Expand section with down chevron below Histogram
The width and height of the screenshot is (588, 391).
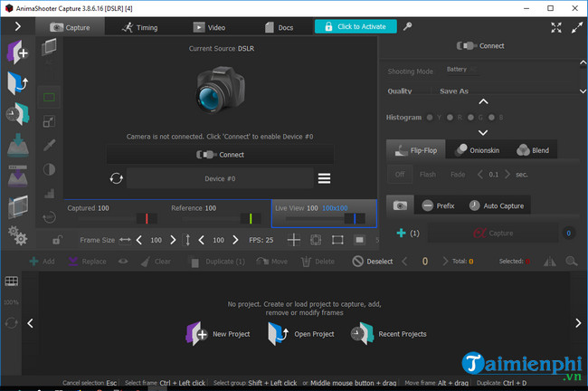point(483,132)
